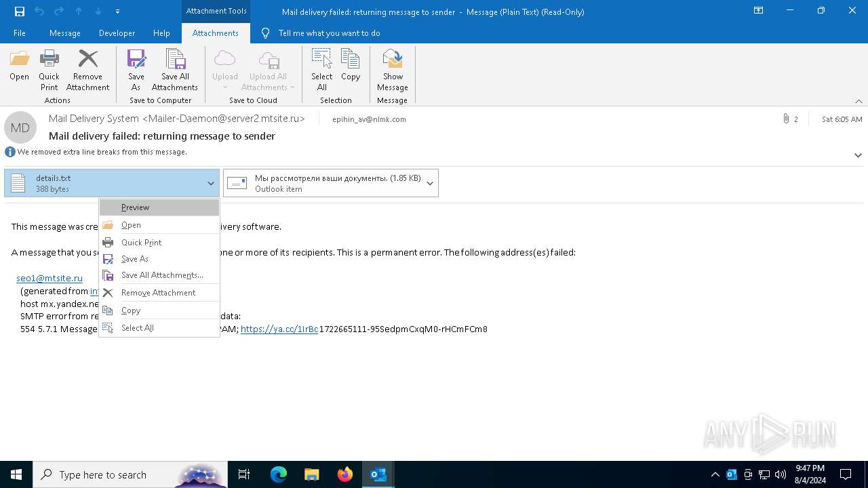The height and width of the screenshot is (488, 868).
Task: Launch Firefox from taskbar
Action: (x=345, y=474)
